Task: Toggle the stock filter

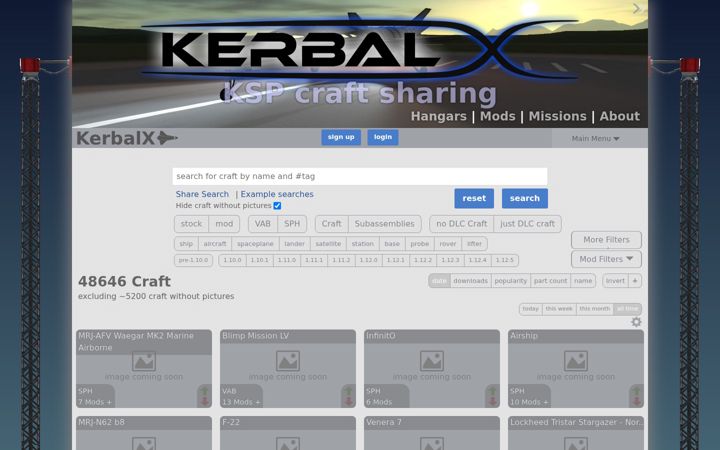Action: point(191,224)
